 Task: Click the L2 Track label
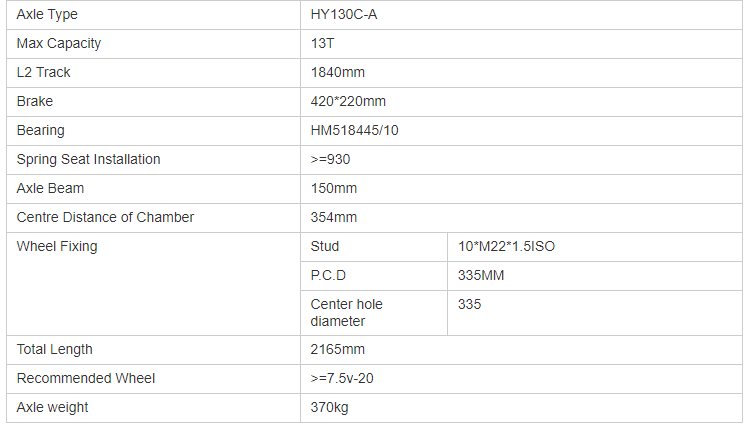44,72
